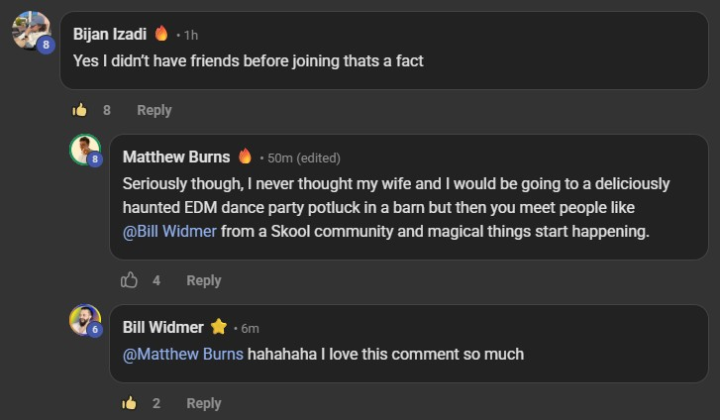Click the Bijan Izadi author name
720x420 pixels.
(x=110, y=34)
